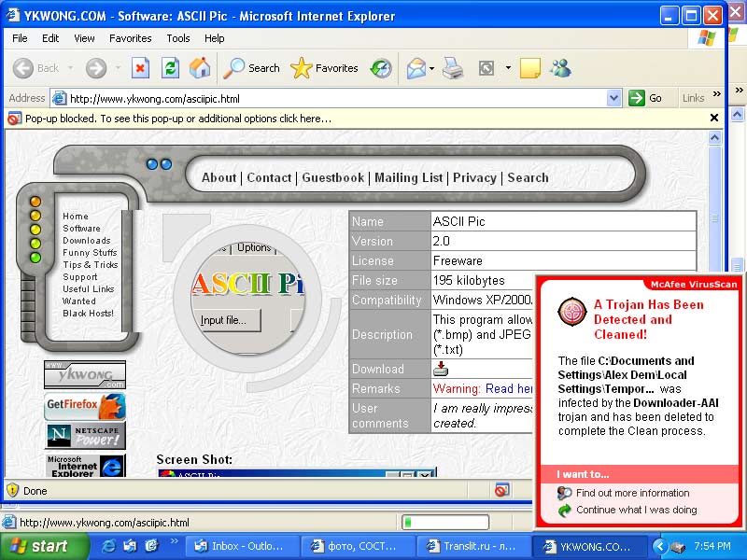
Task: Refresh the page using the green arrows icon
Action: (x=170, y=68)
